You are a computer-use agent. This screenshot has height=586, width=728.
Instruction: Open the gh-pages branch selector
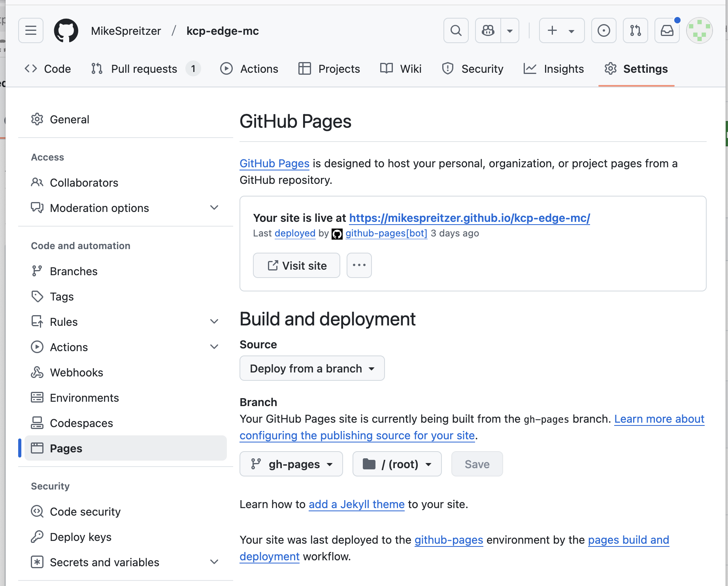tap(291, 464)
